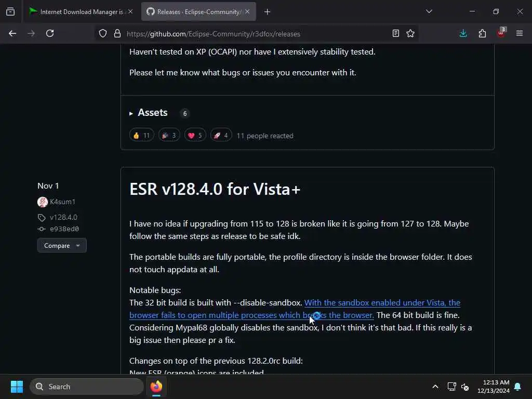
Task: Add rocket reaction 4
Action: coord(221,136)
